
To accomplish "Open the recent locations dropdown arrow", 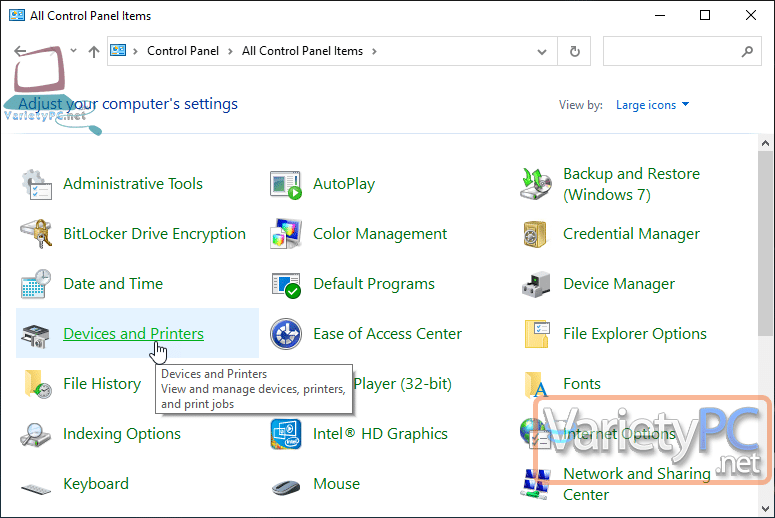I will 74,50.
